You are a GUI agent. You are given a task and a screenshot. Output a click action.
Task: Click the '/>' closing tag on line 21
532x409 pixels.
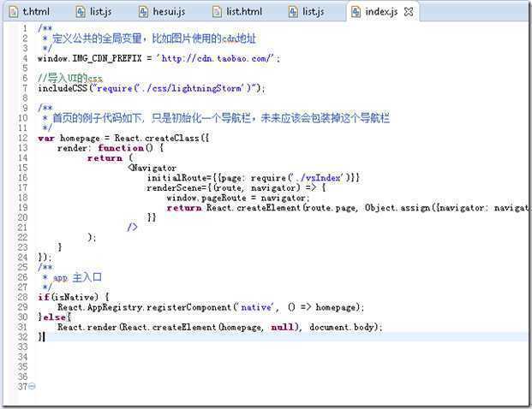[132, 227]
